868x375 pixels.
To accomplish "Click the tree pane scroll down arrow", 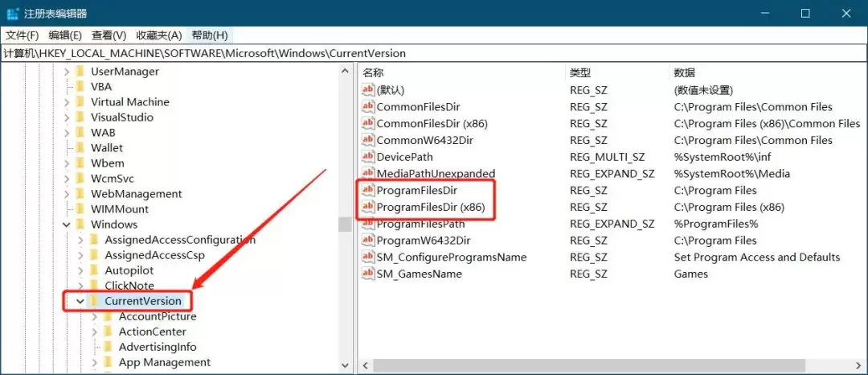I will coord(346,365).
